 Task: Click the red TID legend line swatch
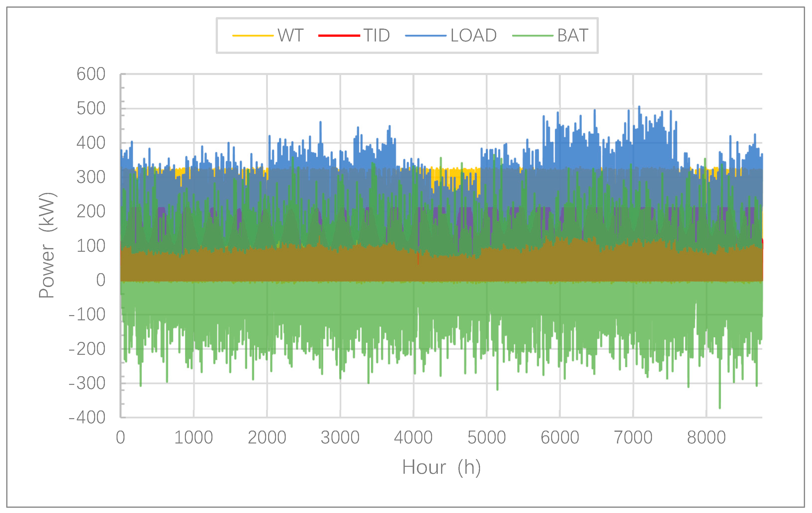pyautogui.click(x=339, y=36)
